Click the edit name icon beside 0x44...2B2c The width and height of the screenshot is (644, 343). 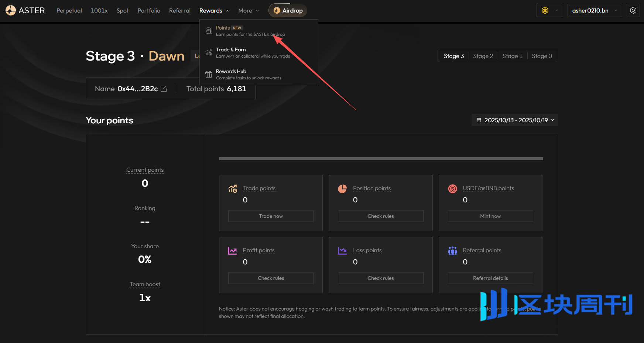164,89
